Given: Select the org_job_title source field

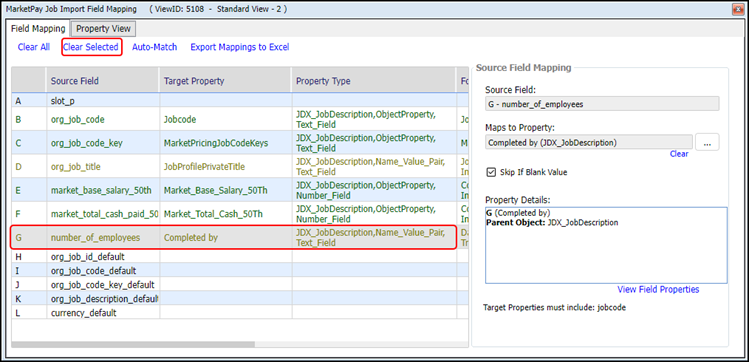Looking at the screenshot, I should (103, 167).
